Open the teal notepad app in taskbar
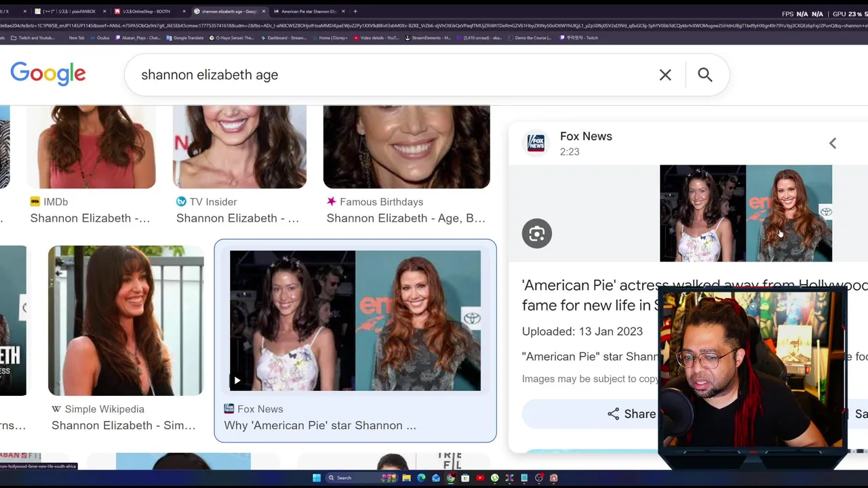This screenshot has height=488, width=868. click(524, 478)
